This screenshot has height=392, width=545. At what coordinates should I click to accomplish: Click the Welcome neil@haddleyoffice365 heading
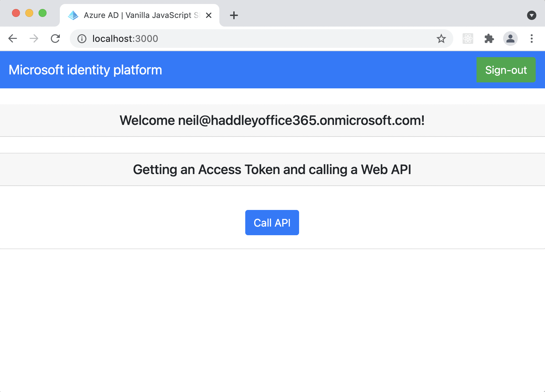click(272, 120)
